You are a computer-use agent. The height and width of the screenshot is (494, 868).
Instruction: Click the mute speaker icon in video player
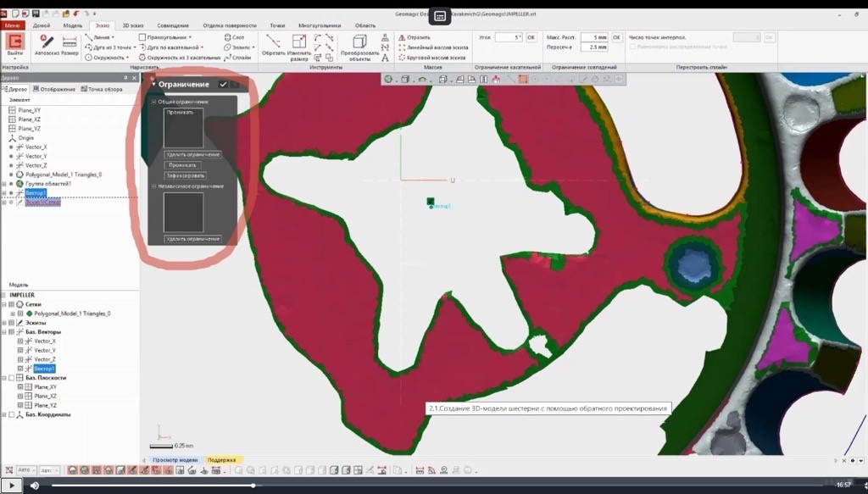[35, 486]
